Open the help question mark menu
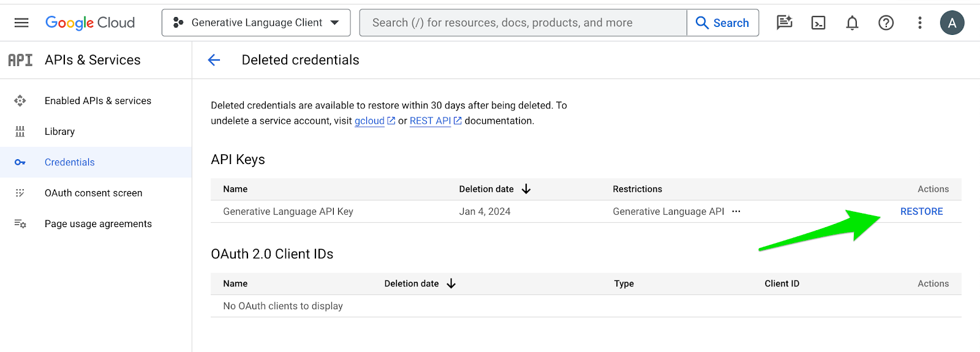Image resolution: width=980 pixels, height=352 pixels. (x=886, y=23)
